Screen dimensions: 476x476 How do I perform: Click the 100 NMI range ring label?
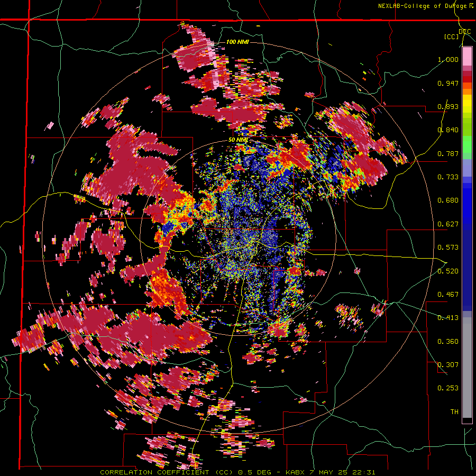point(237,42)
